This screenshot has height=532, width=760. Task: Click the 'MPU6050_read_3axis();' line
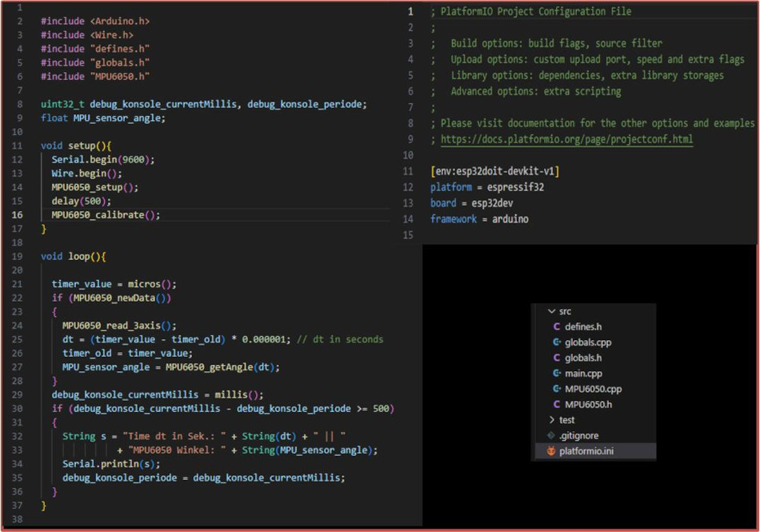pyautogui.click(x=119, y=326)
